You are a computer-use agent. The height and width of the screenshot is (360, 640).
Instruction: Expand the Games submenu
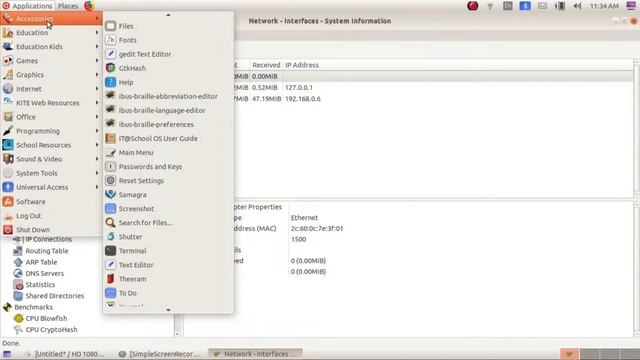point(51,61)
